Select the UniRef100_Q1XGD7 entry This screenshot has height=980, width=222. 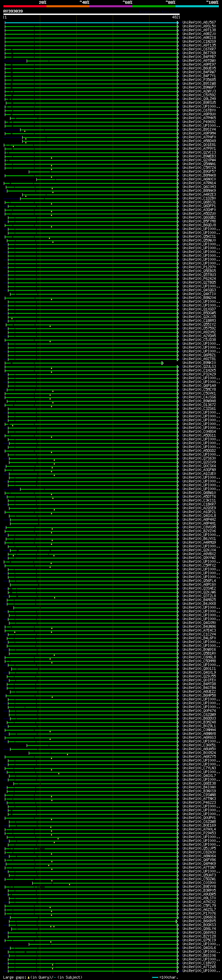coord(199,309)
